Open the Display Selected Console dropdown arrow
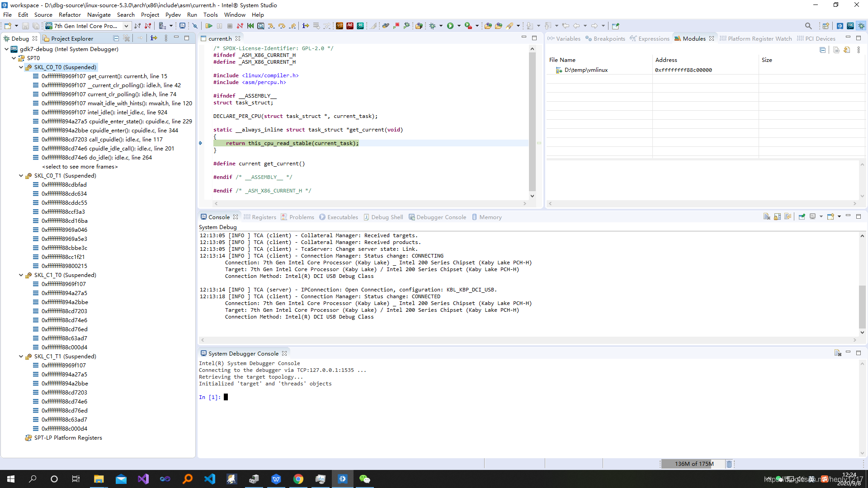This screenshot has height=488, width=868. [x=821, y=217]
